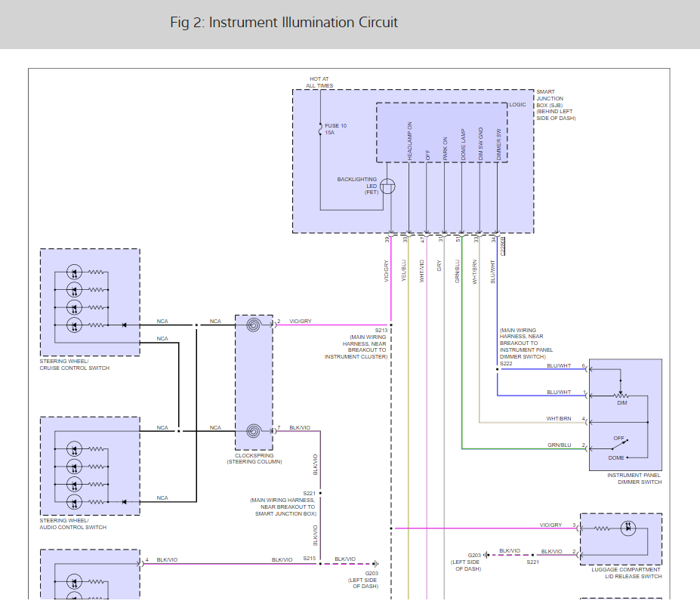Click the S213 splice label

(x=380, y=331)
